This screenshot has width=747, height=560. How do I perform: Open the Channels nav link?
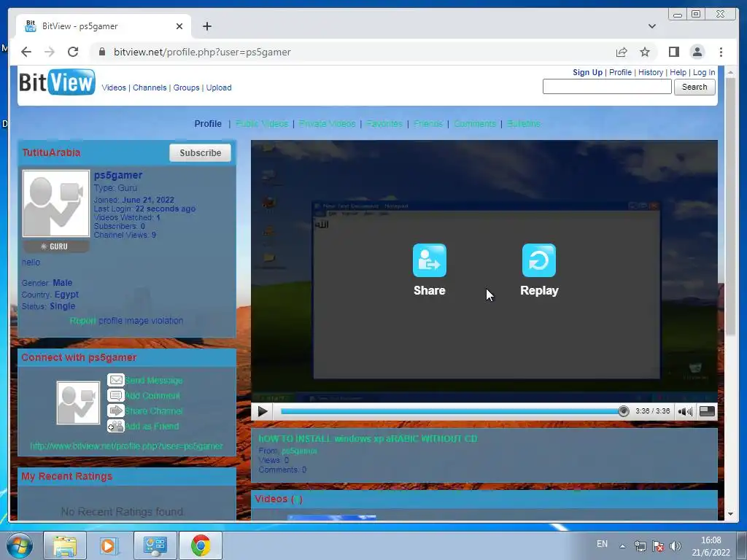coord(150,87)
